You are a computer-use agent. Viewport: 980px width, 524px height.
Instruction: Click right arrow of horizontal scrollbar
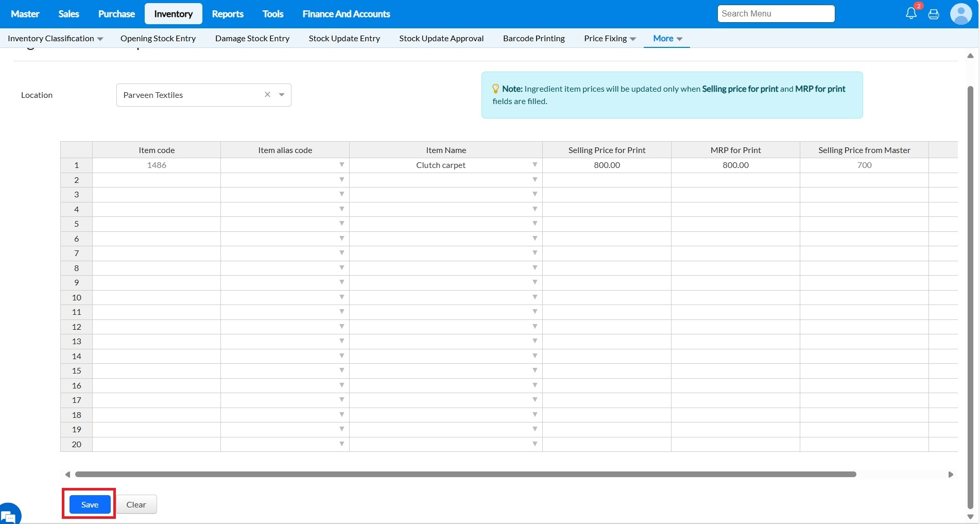pos(951,475)
